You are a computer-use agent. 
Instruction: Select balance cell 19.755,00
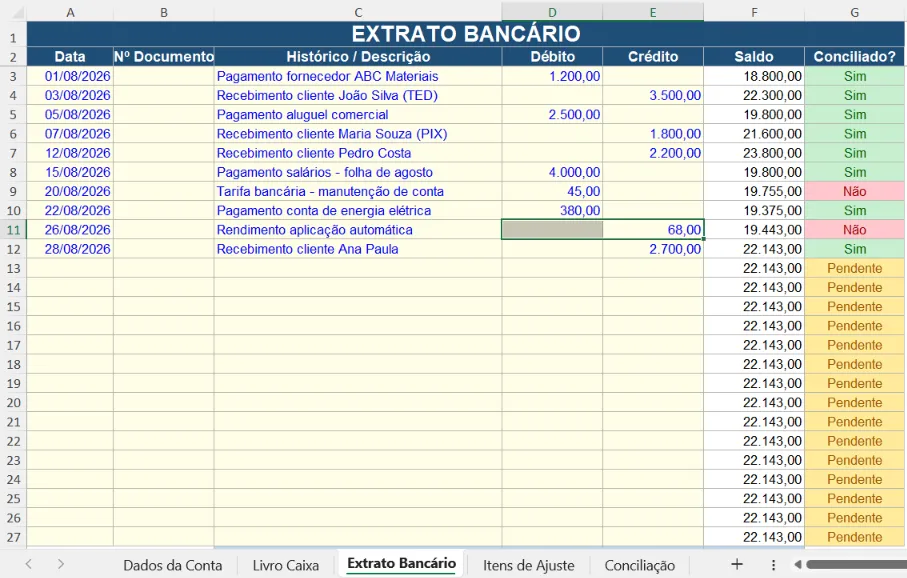click(x=754, y=191)
